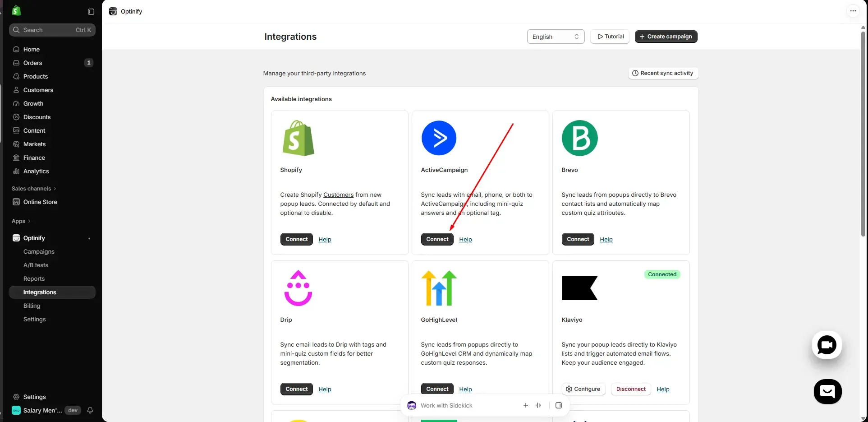Expand the Apps section
The height and width of the screenshot is (422, 868).
[21, 221]
